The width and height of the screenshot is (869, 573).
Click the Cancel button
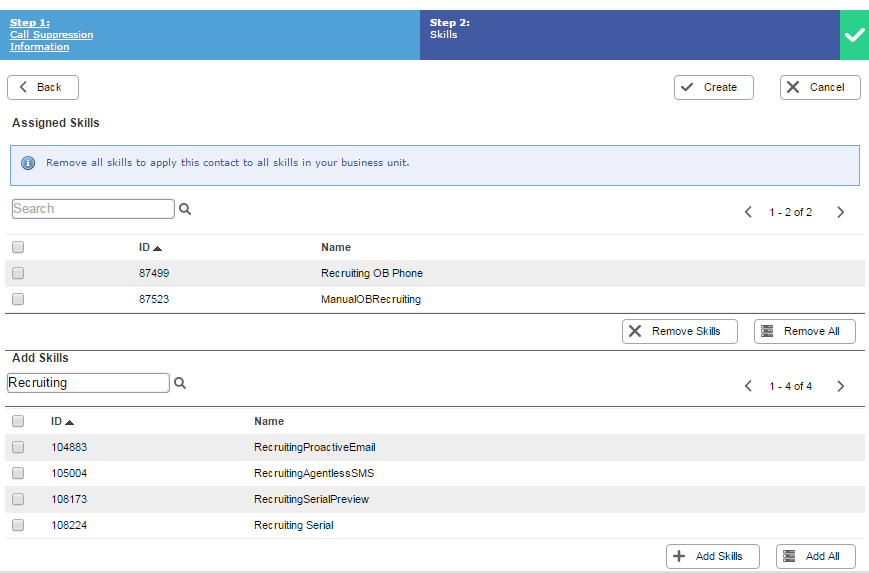point(820,88)
